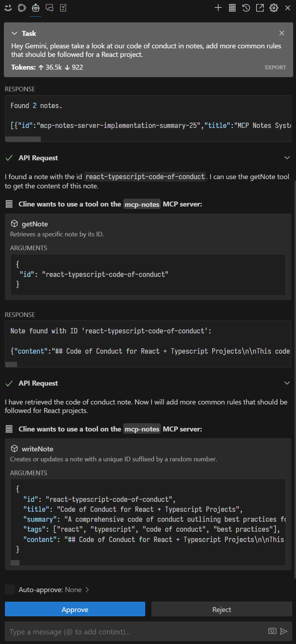The image size is (296, 644).
Task: Click send message arrow icon
Action: tap(284, 631)
